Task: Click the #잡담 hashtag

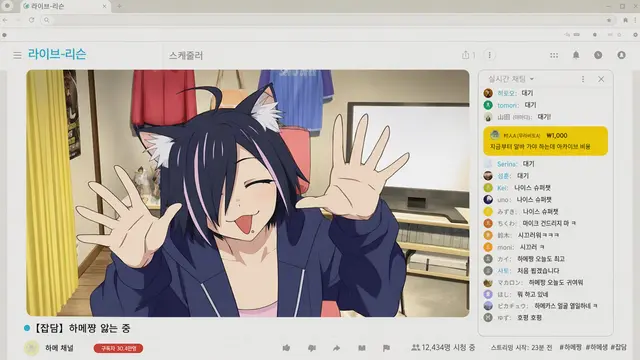Action: coord(618,347)
